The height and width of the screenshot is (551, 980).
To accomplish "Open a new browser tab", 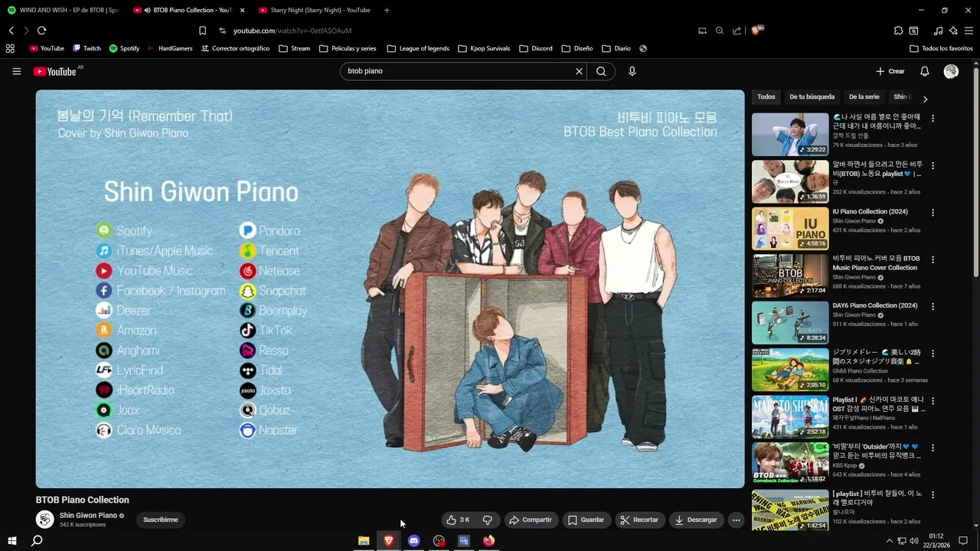I will coord(387,10).
